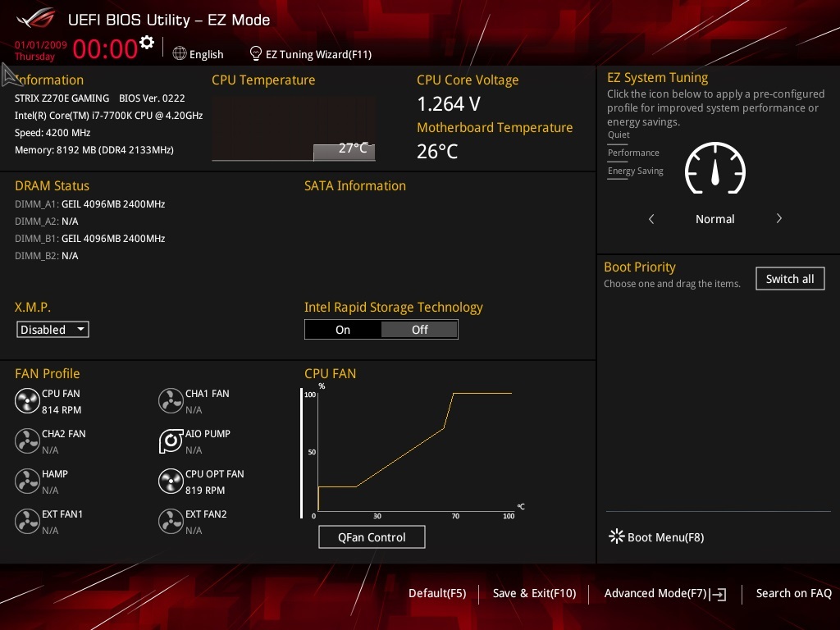Select previous tuning profile with left chevron
Screen dimensions: 840x630
pyautogui.click(x=651, y=219)
